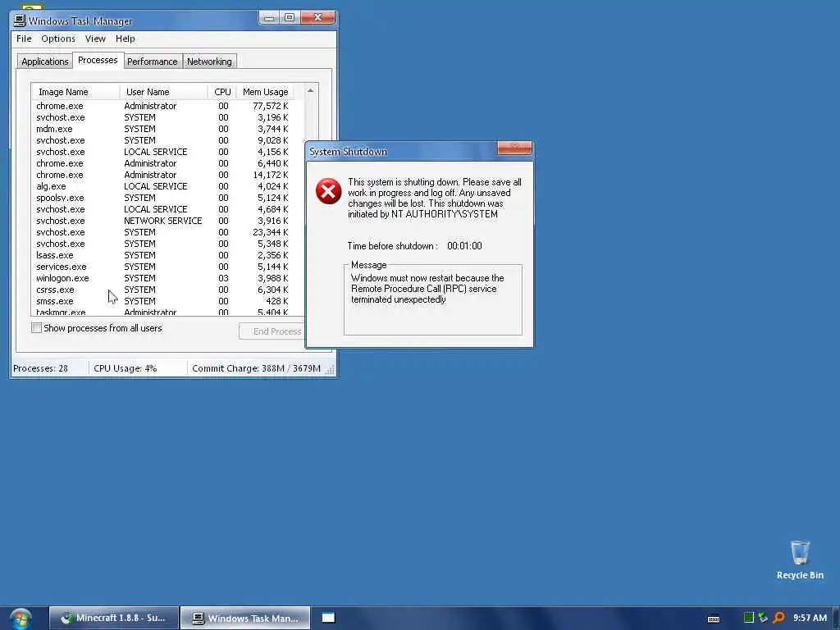Maximize the Task Manager window
This screenshot has height=630, width=840.
[290, 18]
